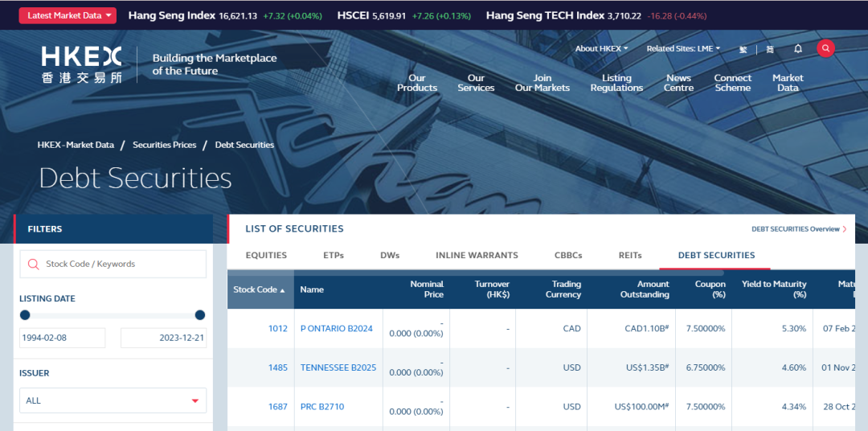Open stock code 1687 link
The width and height of the screenshot is (868, 431).
click(x=278, y=407)
